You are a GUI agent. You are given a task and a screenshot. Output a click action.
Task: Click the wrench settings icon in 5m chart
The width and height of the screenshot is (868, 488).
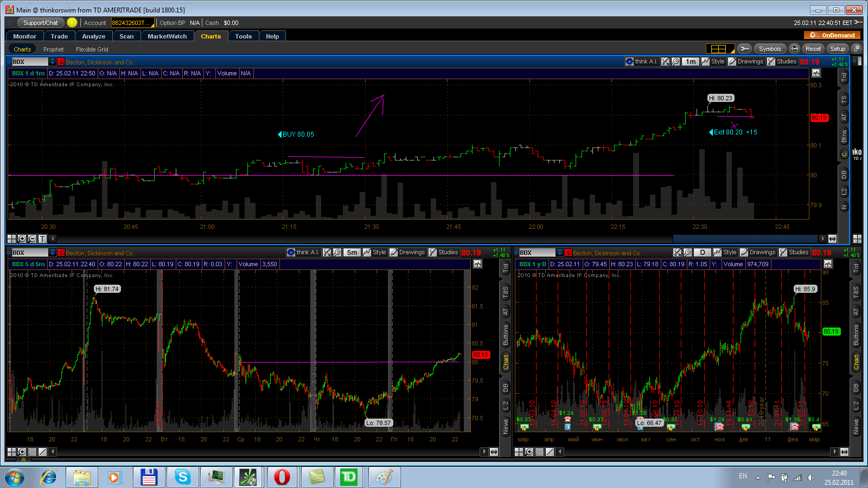point(337,253)
